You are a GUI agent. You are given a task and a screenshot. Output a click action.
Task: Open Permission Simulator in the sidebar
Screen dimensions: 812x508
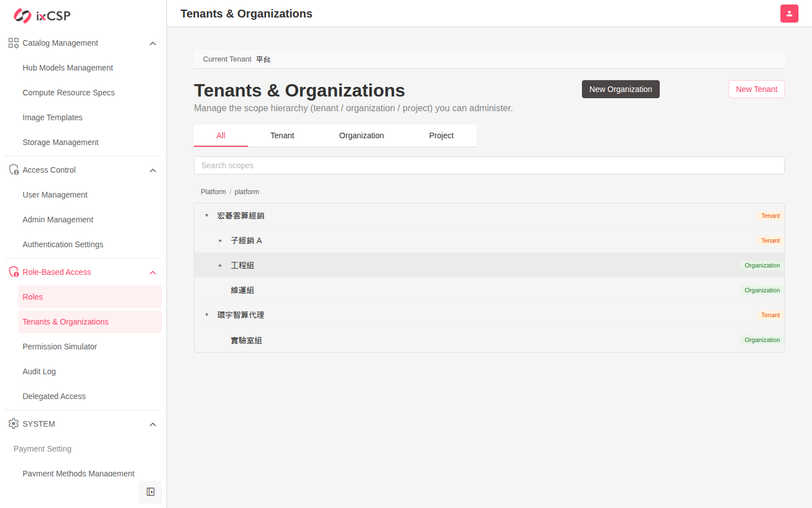click(60, 347)
